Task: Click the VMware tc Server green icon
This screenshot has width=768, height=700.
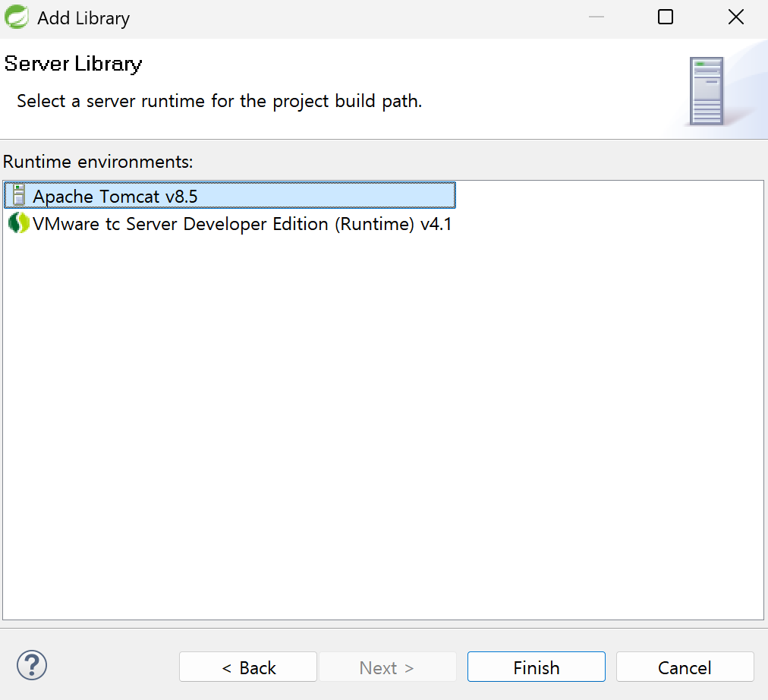Action: (19, 223)
